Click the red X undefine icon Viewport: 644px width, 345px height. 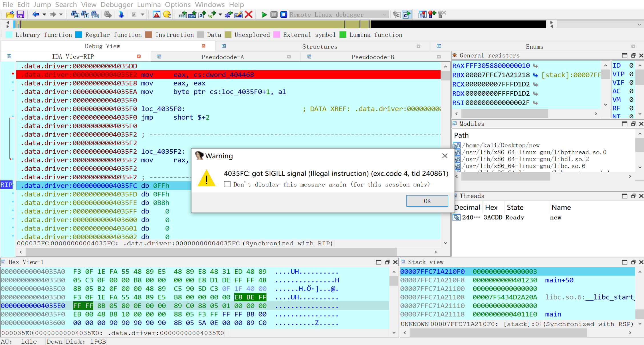[x=249, y=14]
